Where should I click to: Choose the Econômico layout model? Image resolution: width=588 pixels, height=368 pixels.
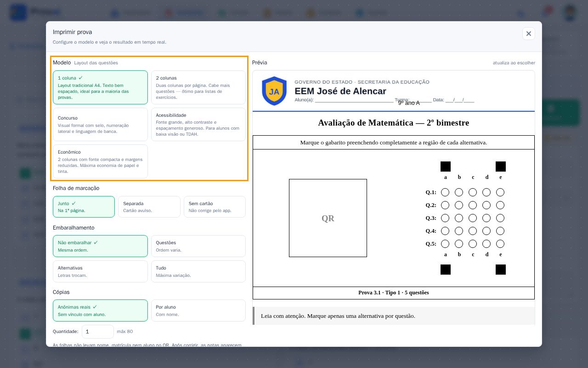[100, 161]
